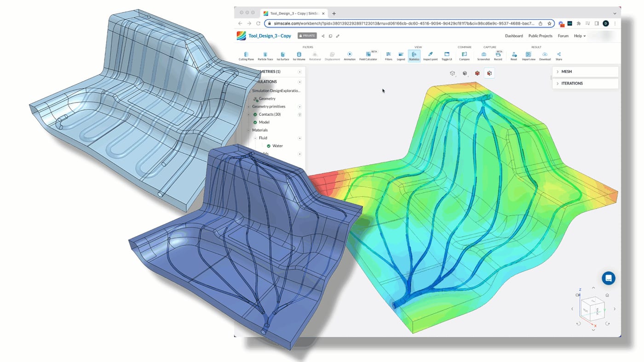
Task: Add a geometry with the GEOMETRIES plus button
Action: pyautogui.click(x=300, y=72)
